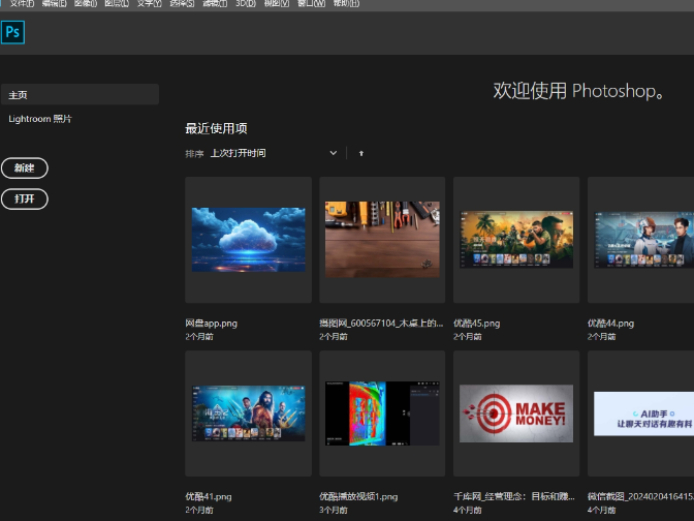Open the 优酷播放视频1.png thumbnail
This screenshot has width=694, height=521.
(x=382, y=413)
